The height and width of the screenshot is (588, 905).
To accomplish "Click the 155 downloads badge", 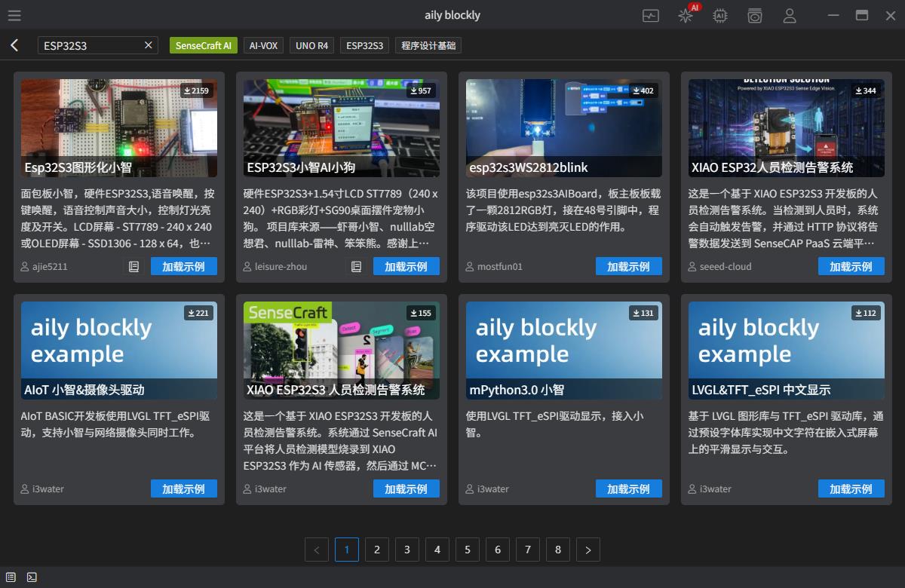I will pyautogui.click(x=420, y=313).
